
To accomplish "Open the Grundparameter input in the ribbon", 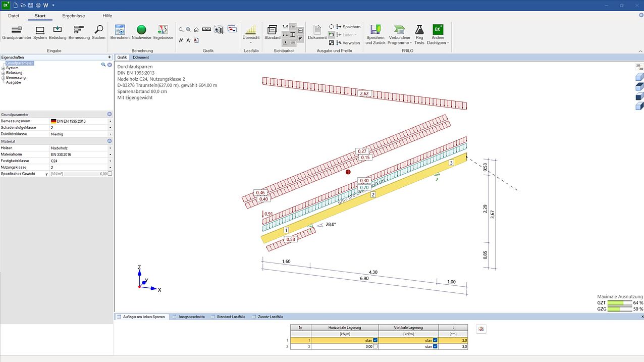I will point(16,32).
